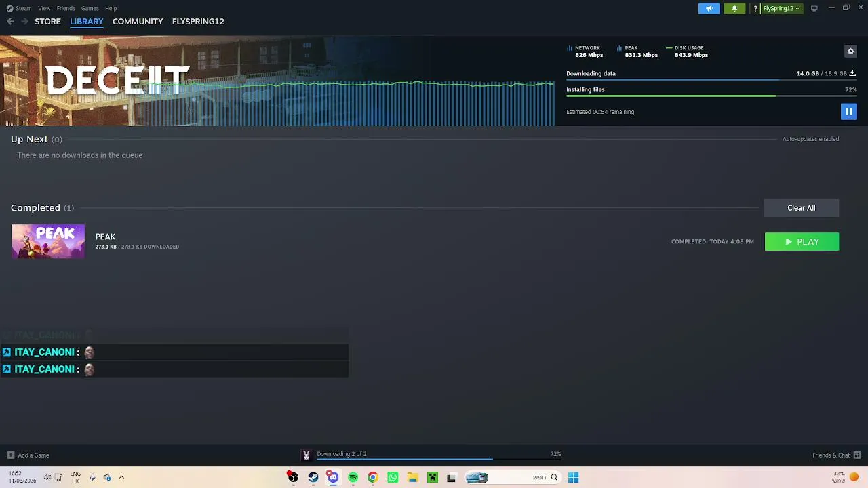Click the Auto-updates enabled text
Screen dimensions: 868x488
click(810, 139)
